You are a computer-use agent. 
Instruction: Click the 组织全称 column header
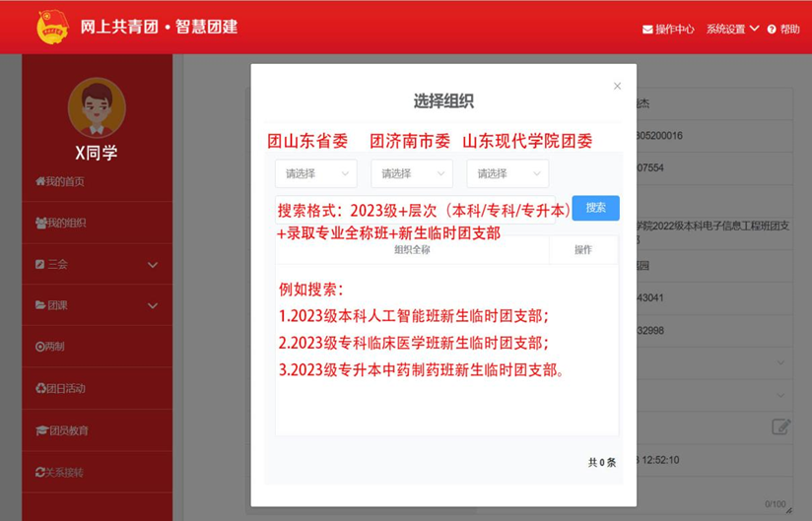(x=412, y=250)
